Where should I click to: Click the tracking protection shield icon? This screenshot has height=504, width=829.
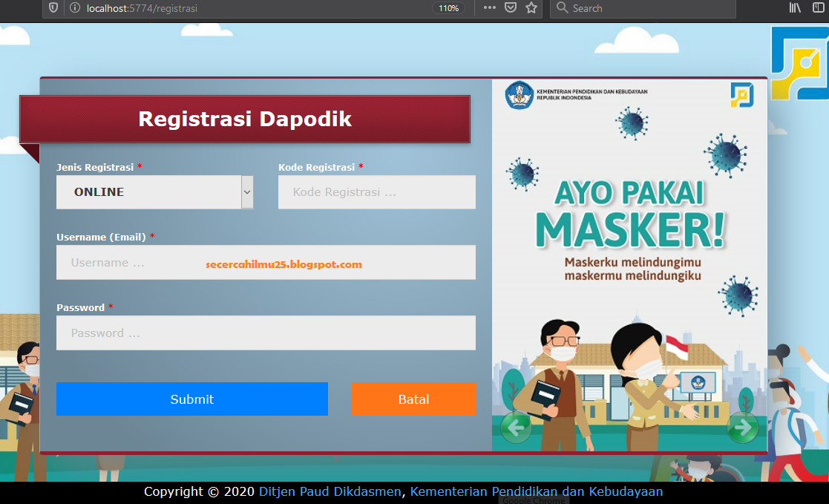click(53, 8)
